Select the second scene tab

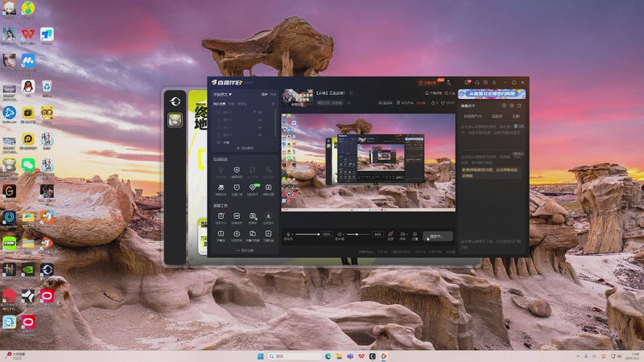click(x=231, y=104)
